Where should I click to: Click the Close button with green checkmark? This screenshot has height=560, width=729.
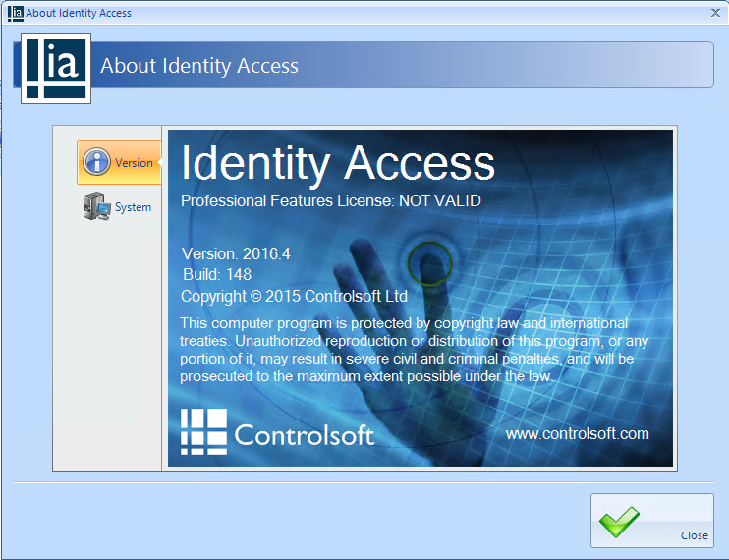pos(651,521)
